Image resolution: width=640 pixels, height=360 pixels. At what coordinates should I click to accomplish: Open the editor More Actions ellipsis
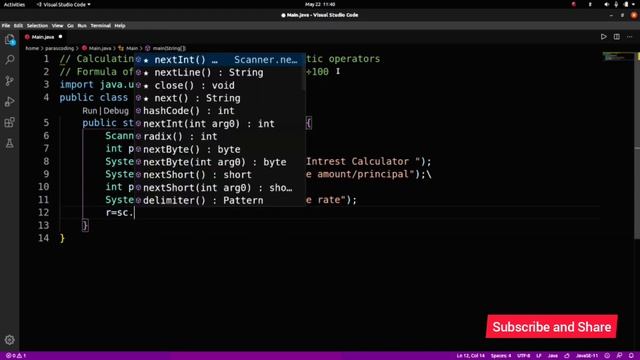630,37
